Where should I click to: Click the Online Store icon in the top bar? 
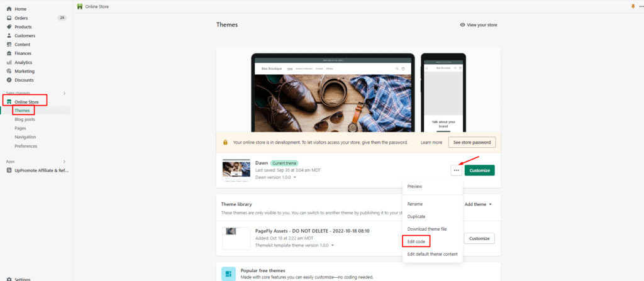click(80, 6)
